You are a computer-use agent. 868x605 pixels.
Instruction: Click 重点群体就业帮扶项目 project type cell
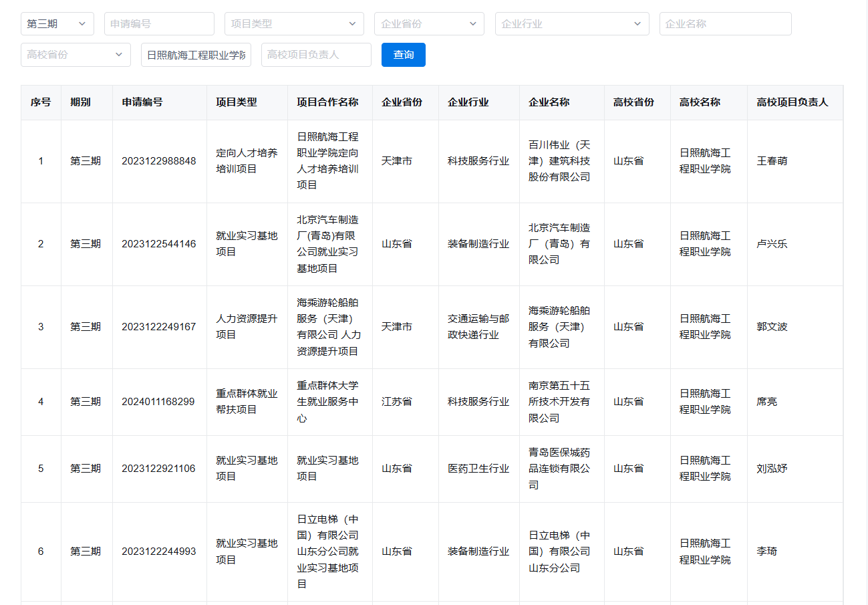pyautogui.click(x=247, y=402)
